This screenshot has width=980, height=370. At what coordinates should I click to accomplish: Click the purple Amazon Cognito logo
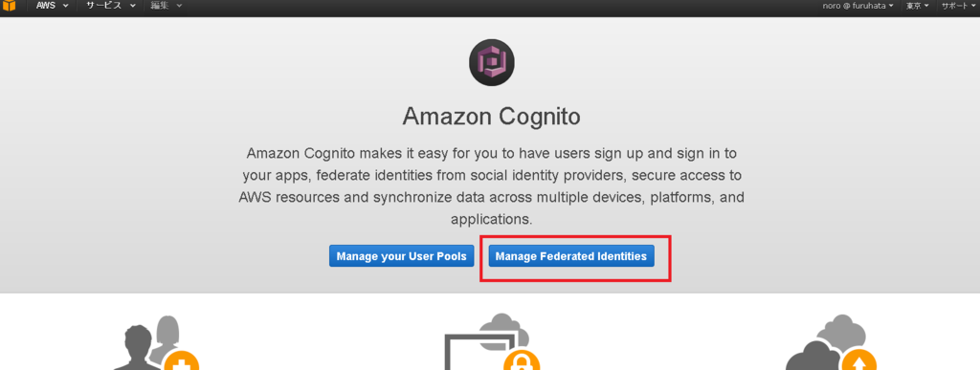[x=491, y=63]
